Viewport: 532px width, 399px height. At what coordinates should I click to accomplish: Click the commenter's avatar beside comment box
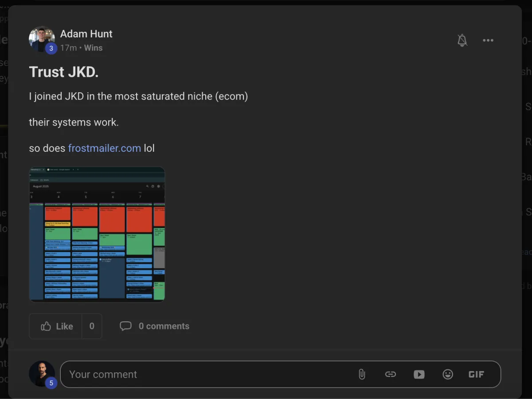(42, 373)
